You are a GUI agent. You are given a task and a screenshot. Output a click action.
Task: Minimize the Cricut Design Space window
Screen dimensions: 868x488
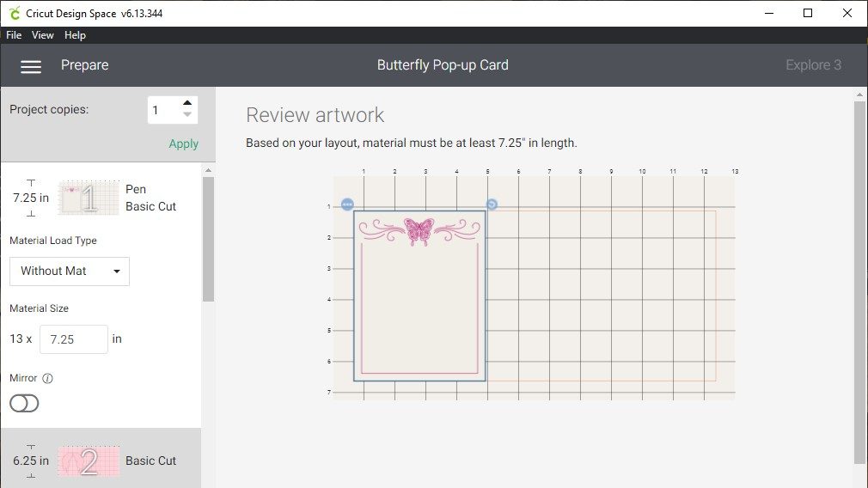(x=769, y=13)
